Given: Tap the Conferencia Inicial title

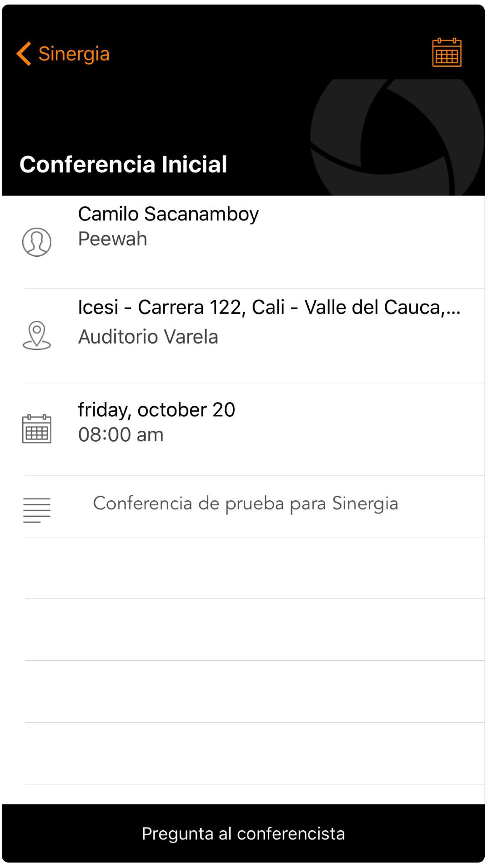Looking at the screenshot, I should (123, 165).
